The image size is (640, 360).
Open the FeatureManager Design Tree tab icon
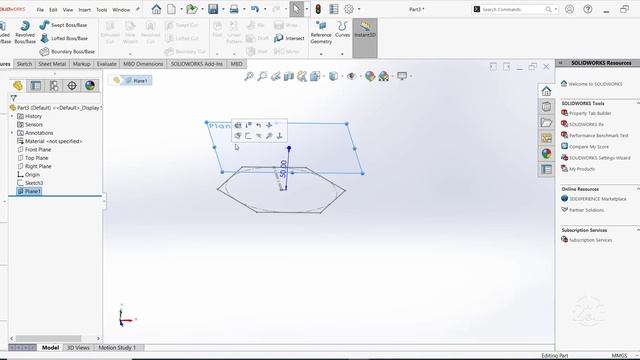point(18,85)
